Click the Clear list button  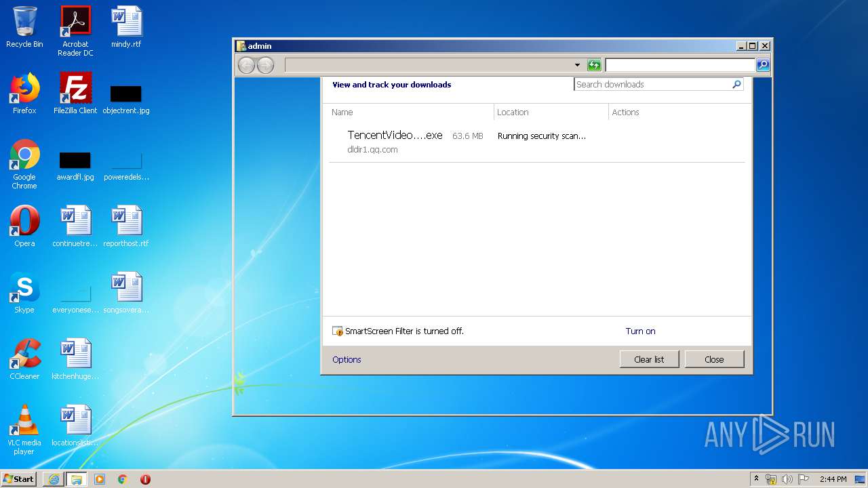coord(649,359)
